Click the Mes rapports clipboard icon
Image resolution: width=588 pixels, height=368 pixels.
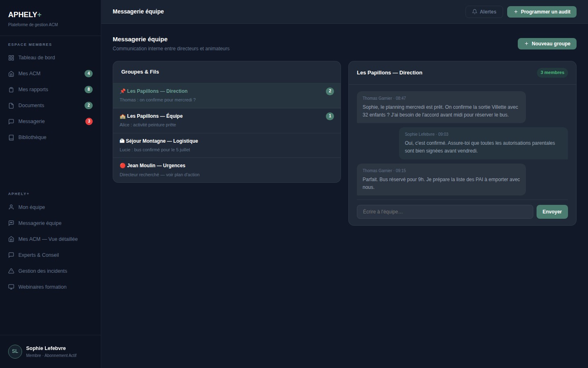[11, 90]
